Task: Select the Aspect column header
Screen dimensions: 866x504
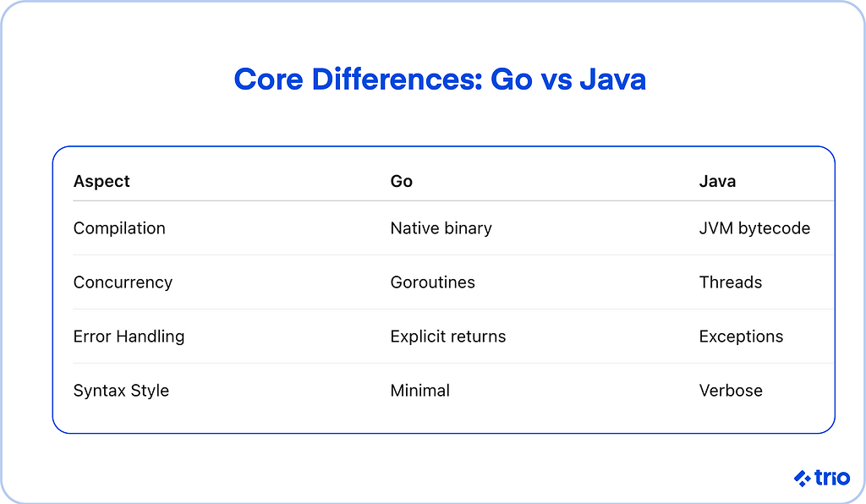Action: 101,181
